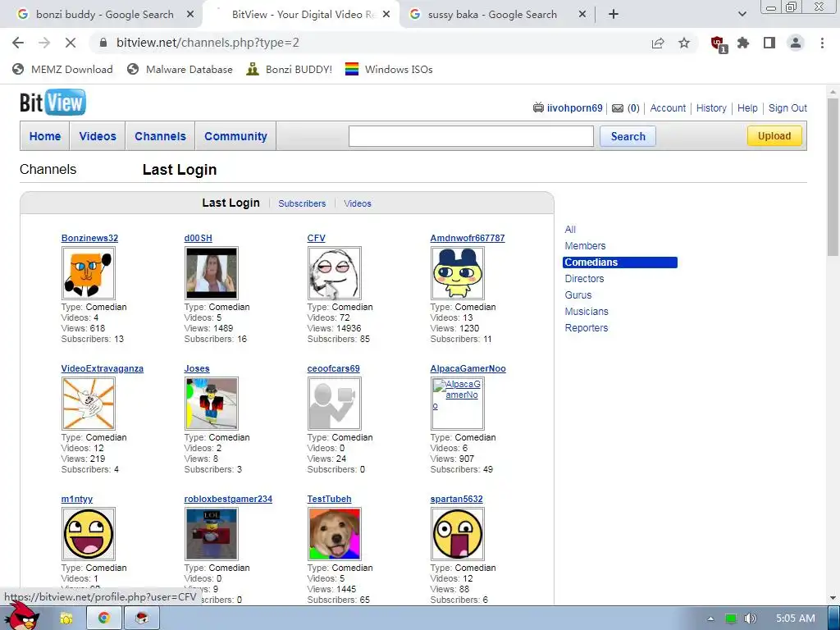The width and height of the screenshot is (840, 630).
Task: Go to the Home tab
Action: click(45, 136)
